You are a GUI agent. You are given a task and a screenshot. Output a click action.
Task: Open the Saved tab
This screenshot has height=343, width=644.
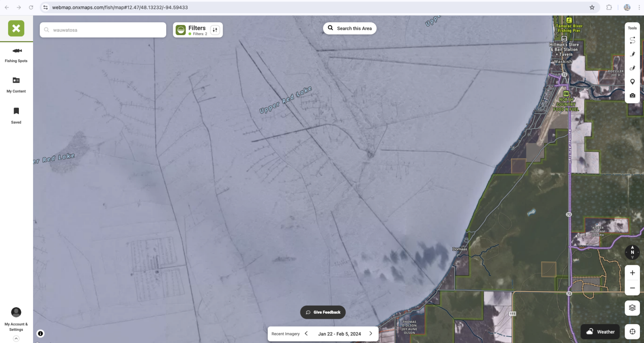[x=16, y=115]
